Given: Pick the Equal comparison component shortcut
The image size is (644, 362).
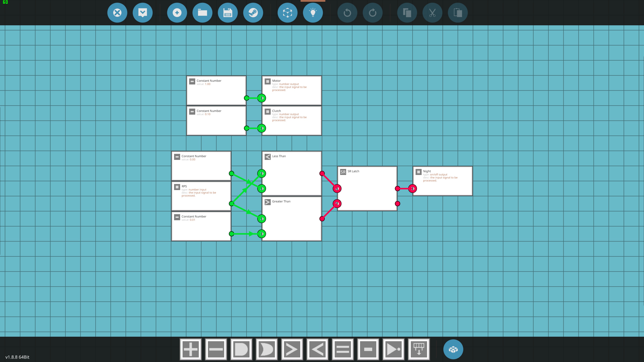Looking at the screenshot, I should [x=342, y=349].
